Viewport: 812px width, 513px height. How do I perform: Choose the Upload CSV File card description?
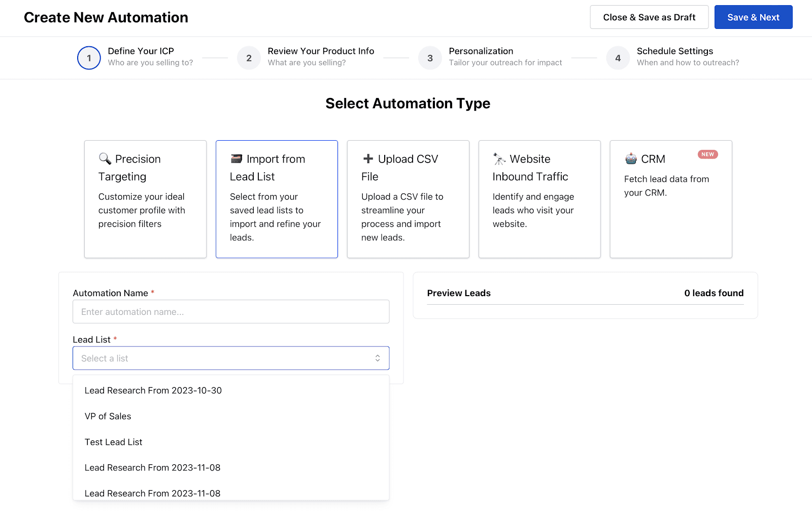[402, 217]
